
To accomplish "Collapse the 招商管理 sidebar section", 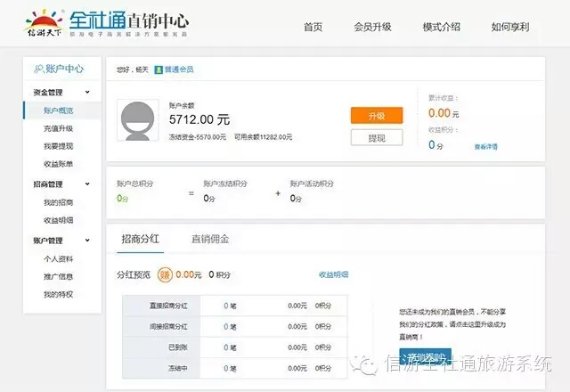I will pos(87,184).
